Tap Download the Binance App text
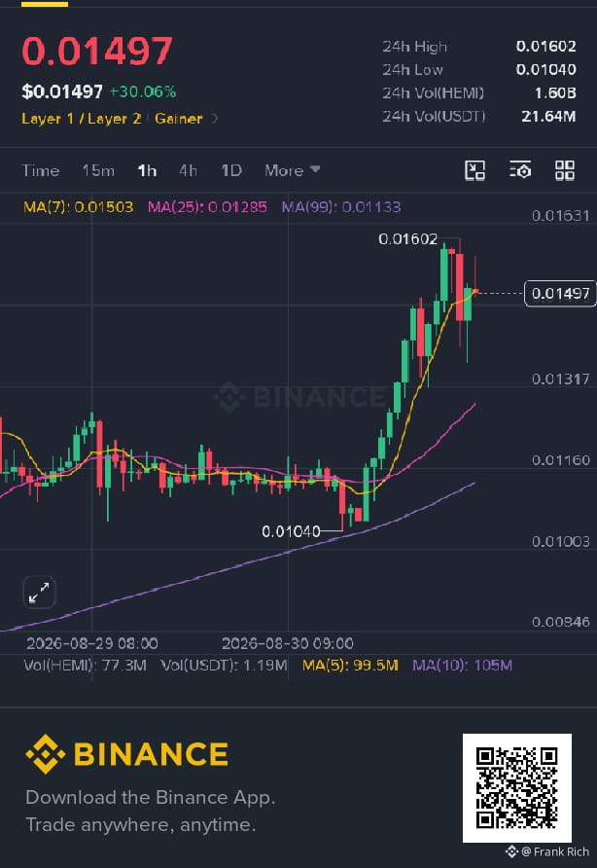The image size is (597, 868). (150, 798)
